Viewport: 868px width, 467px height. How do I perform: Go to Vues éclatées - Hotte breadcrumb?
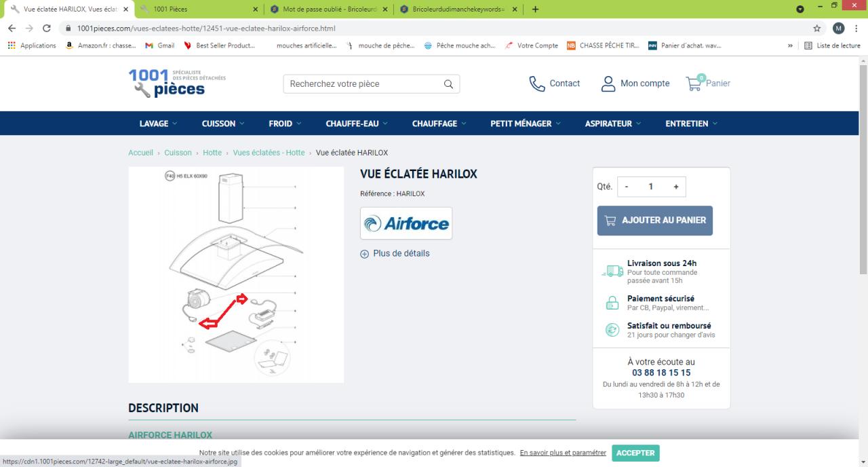coord(269,153)
